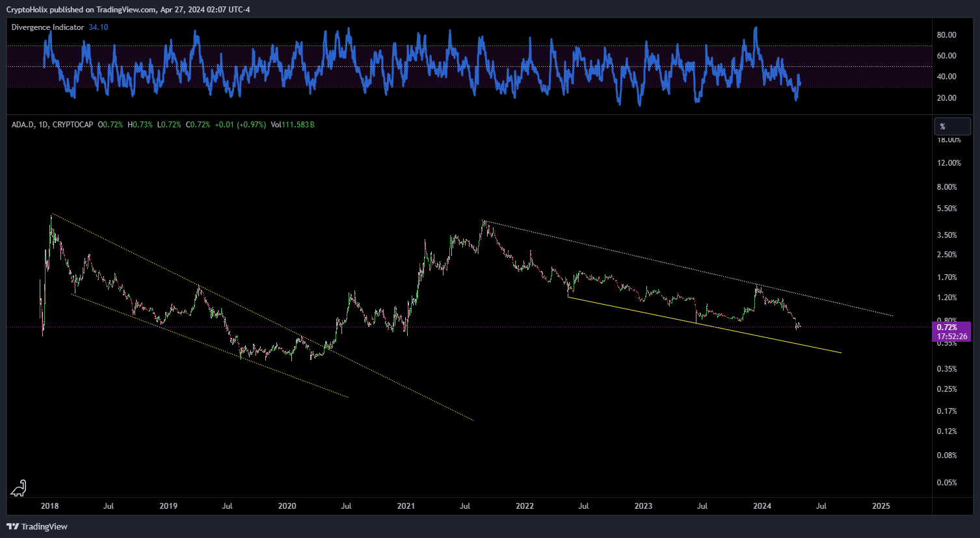The width and height of the screenshot is (980, 538).
Task: Toggle the percent (%) scale button
Action: click(x=952, y=126)
